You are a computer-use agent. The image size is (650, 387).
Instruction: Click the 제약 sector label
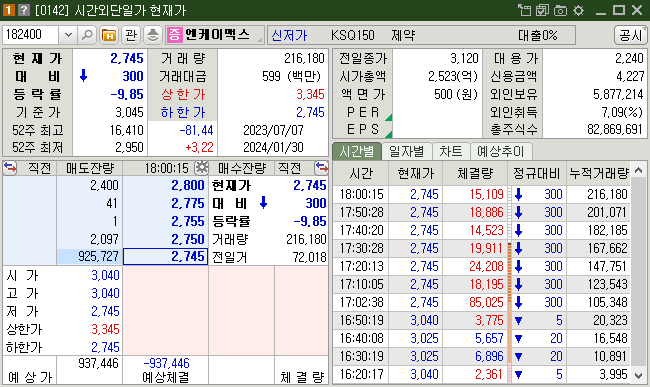click(x=403, y=35)
